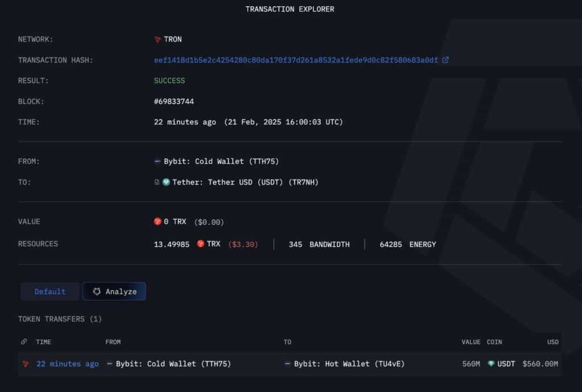Click the TRANSACTION HASH: field label
The height and width of the screenshot is (392, 582).
coord(56,60)
